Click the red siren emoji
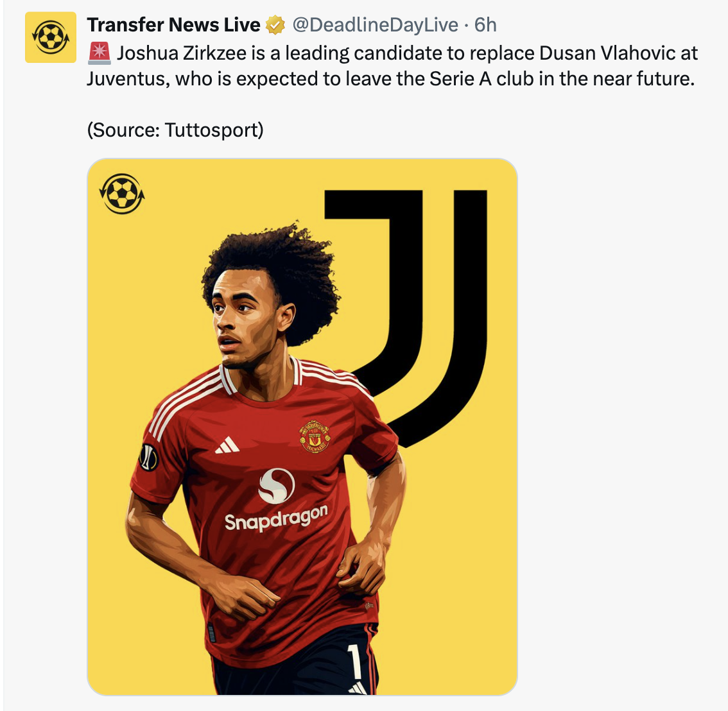The width and height of the screenshot is (728, 711). point(99,53)
